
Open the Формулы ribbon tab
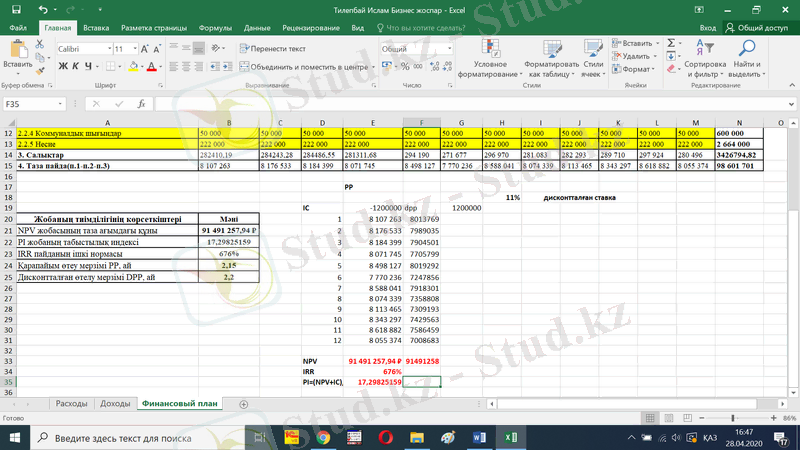(215, 28)
